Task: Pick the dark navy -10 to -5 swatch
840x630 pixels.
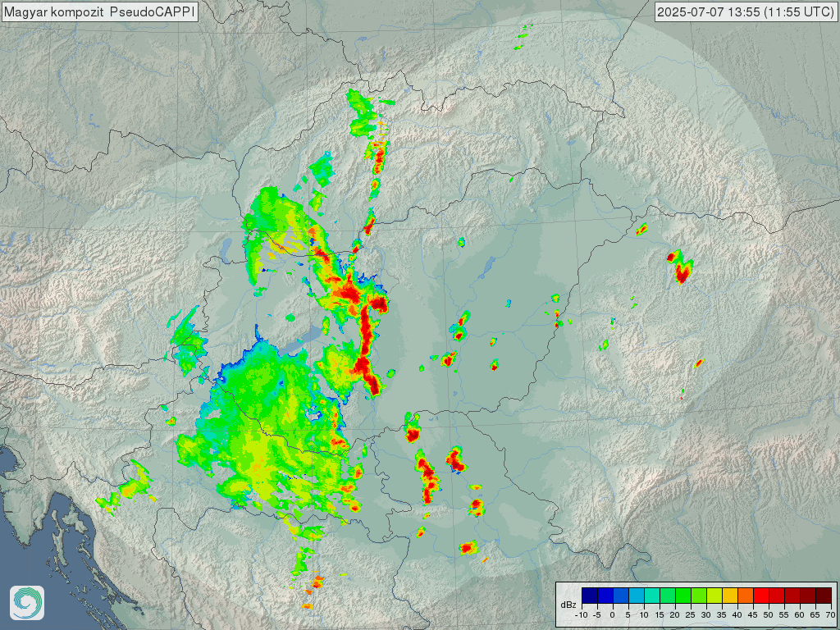Action: click(590, 596)
